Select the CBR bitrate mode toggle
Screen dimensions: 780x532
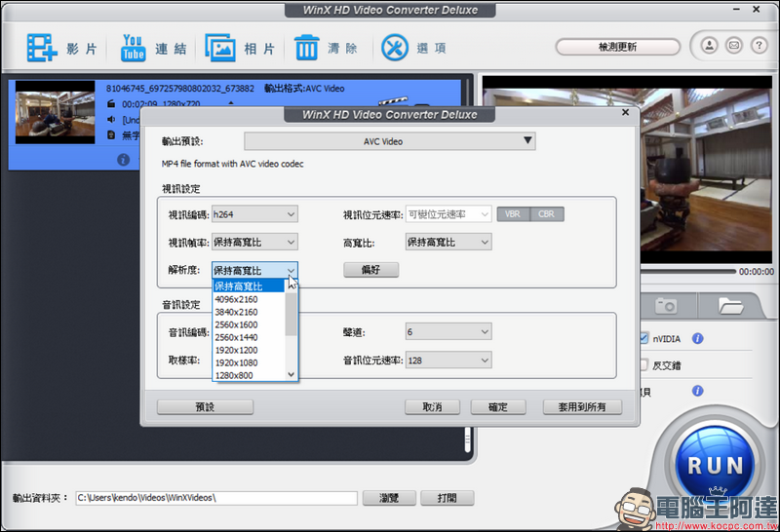click(x=548, y=214)
